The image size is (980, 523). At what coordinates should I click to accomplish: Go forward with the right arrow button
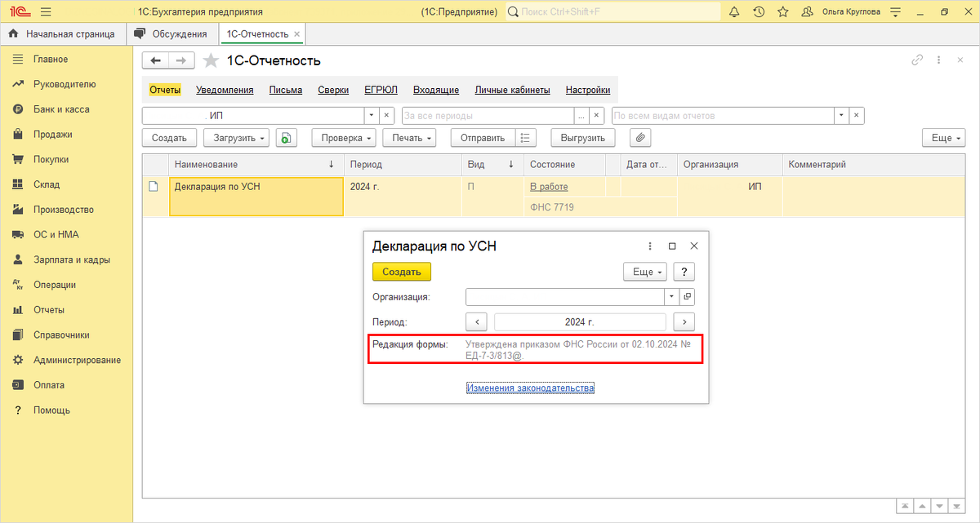(x=182, y=60)
